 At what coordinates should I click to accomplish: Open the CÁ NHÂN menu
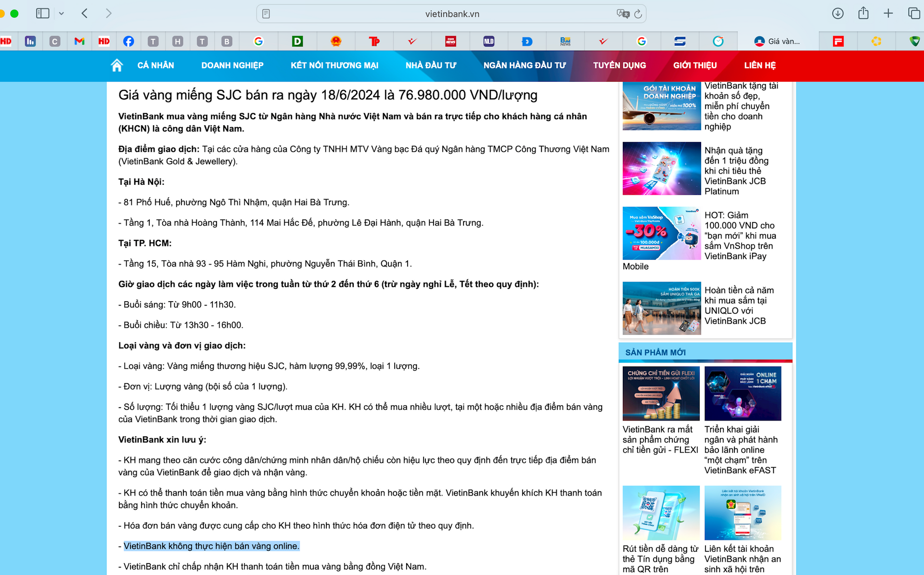click(x=155, y=65)
